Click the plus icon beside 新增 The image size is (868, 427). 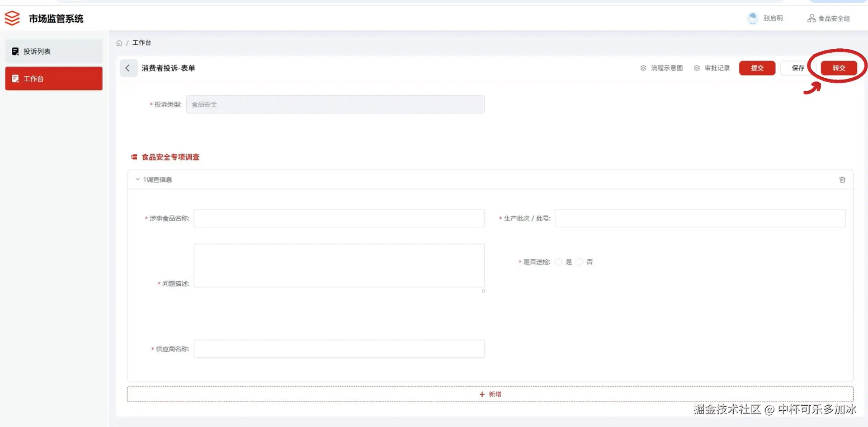coord(482,394)
